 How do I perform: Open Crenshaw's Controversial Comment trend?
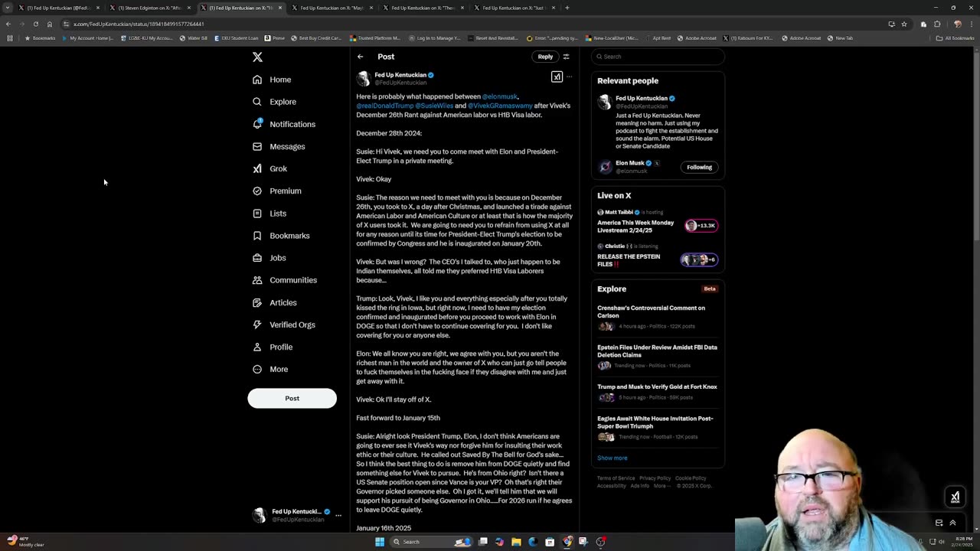(658, 317)
